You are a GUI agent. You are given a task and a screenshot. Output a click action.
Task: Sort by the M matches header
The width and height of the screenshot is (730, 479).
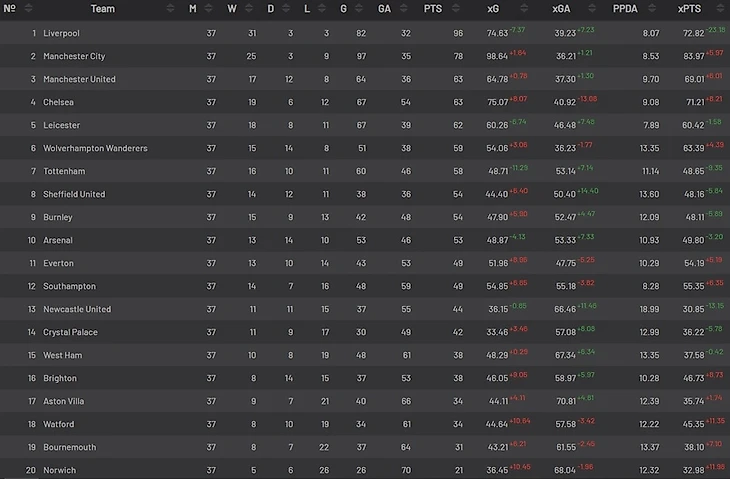tap(193, 9)
